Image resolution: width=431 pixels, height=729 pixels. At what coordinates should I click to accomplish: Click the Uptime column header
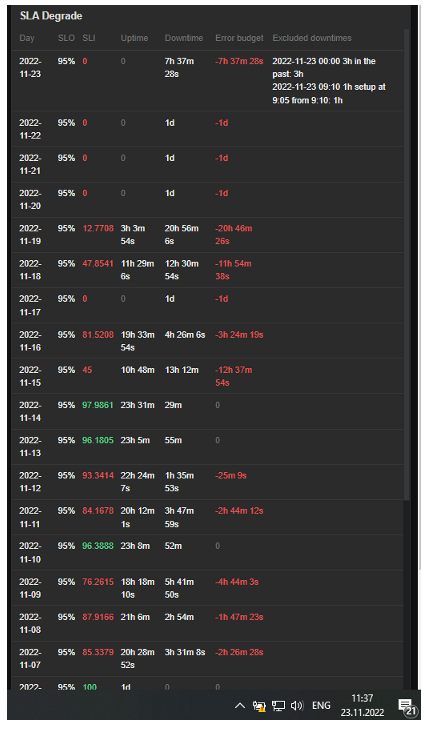[134, 38]
